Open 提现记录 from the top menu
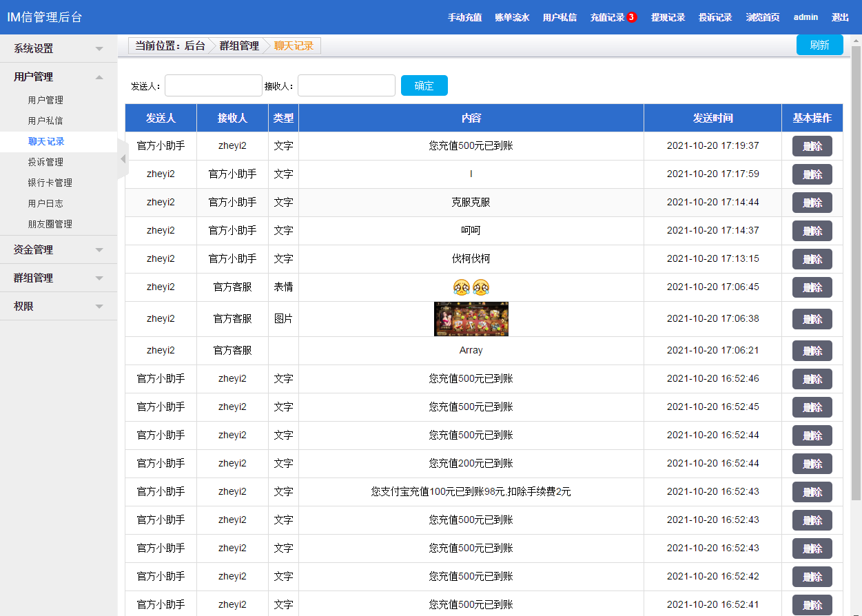 pos(668,17)
